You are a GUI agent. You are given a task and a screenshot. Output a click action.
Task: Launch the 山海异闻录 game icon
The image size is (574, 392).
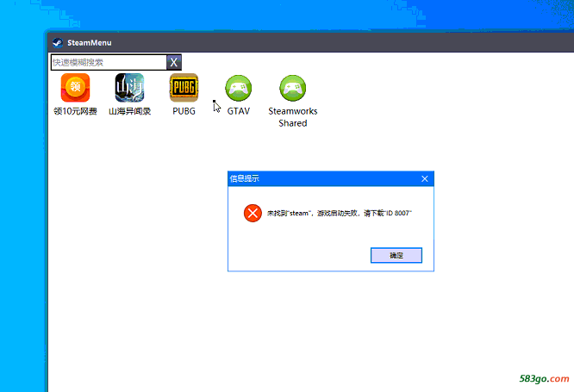tap(129, 88)
